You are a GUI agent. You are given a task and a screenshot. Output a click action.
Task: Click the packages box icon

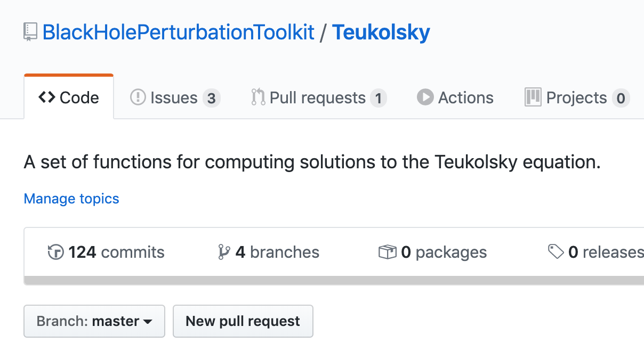coord(388,252)
